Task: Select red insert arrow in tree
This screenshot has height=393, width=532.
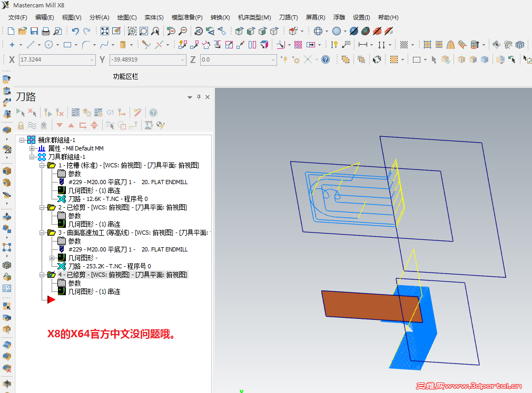Action: click(x=51, y=299)
